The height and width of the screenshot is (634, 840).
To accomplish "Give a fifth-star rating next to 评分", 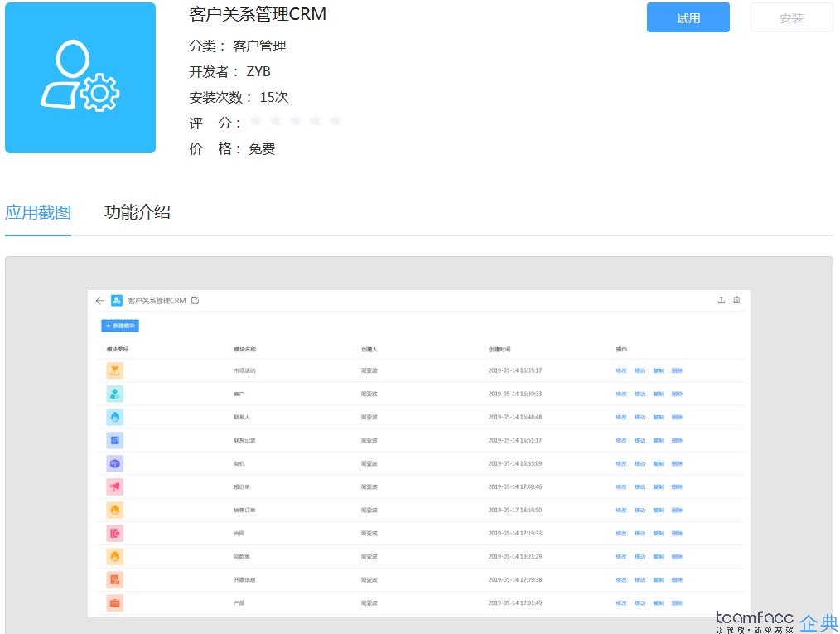I will coord(335,120).
